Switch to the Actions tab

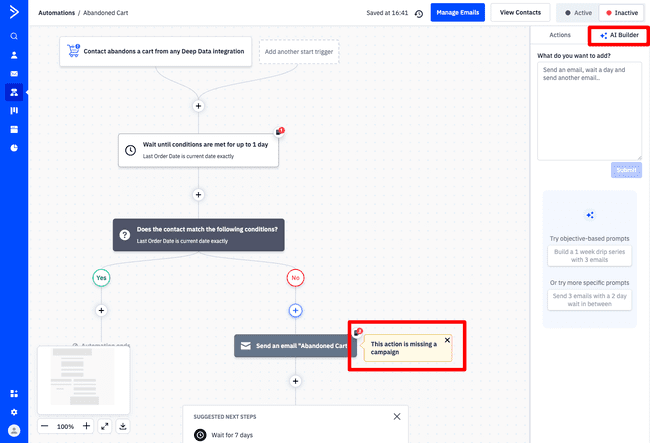click(x=560, y=35)
